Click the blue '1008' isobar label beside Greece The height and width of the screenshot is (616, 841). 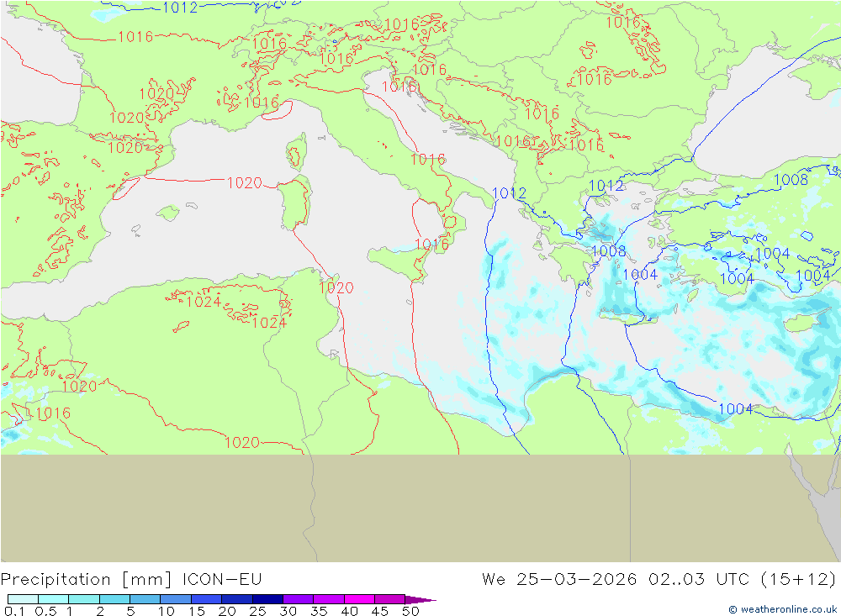pos(609,251)
